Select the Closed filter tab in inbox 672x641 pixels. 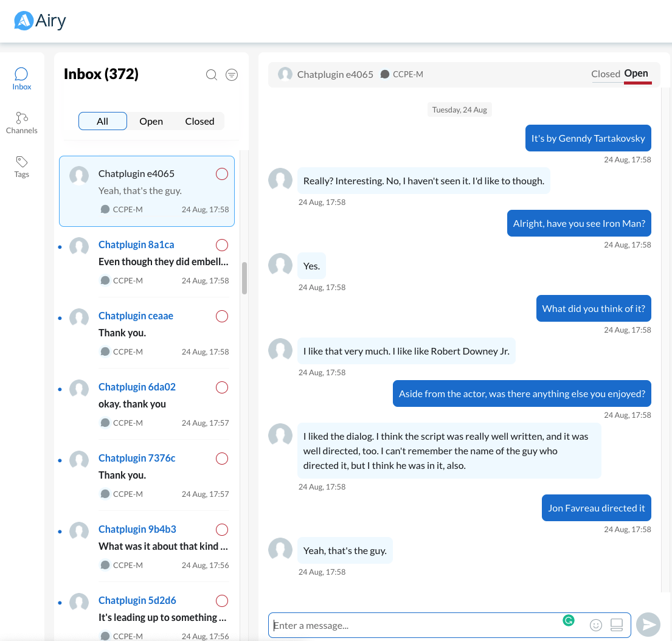199,121
